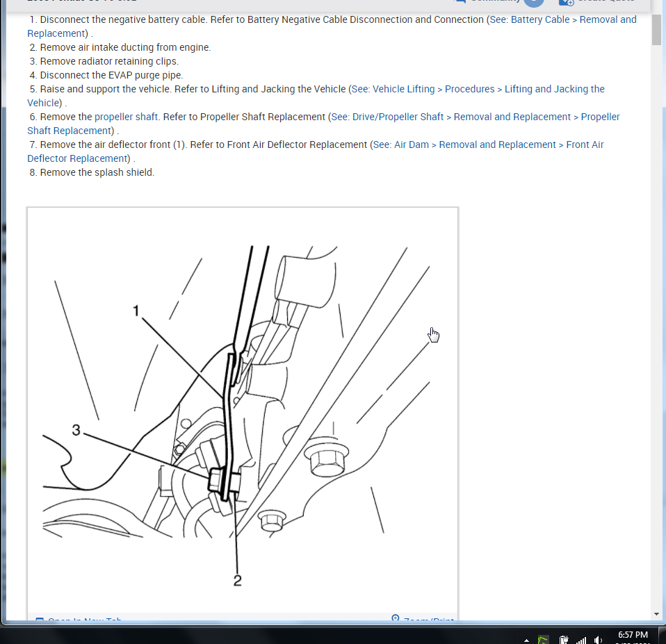This screenshot has height=644, width=666.
Task: Click the text 'Remove the splash shield.'
Action: [97, 172]
